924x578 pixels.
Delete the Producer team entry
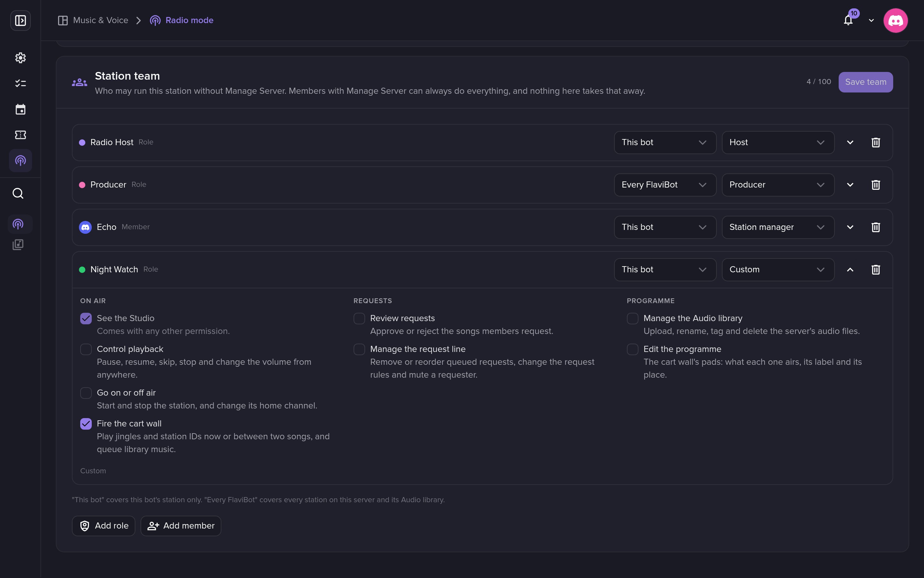click(876, 185)
